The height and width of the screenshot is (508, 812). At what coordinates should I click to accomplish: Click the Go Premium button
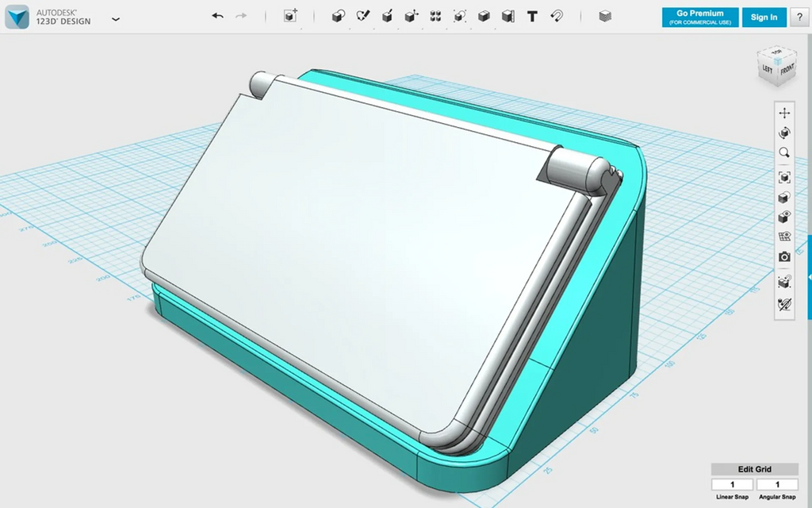[x=700, y=17]
